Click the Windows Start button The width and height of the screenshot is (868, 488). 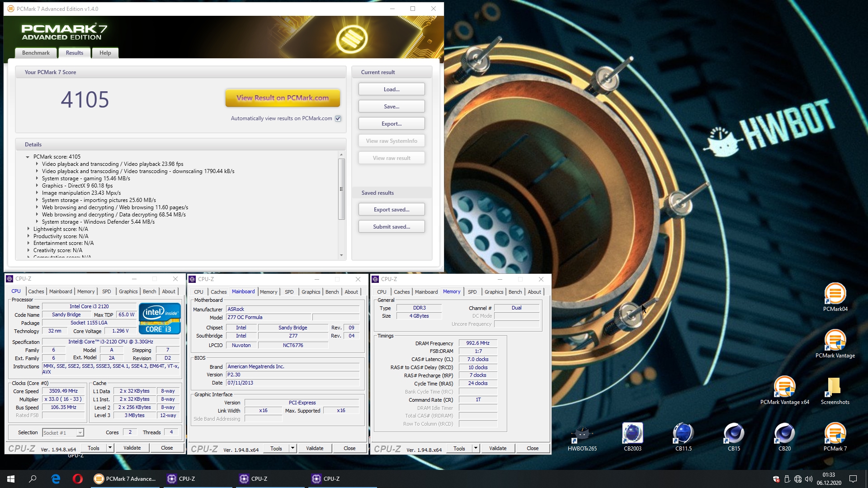(11, 479)
